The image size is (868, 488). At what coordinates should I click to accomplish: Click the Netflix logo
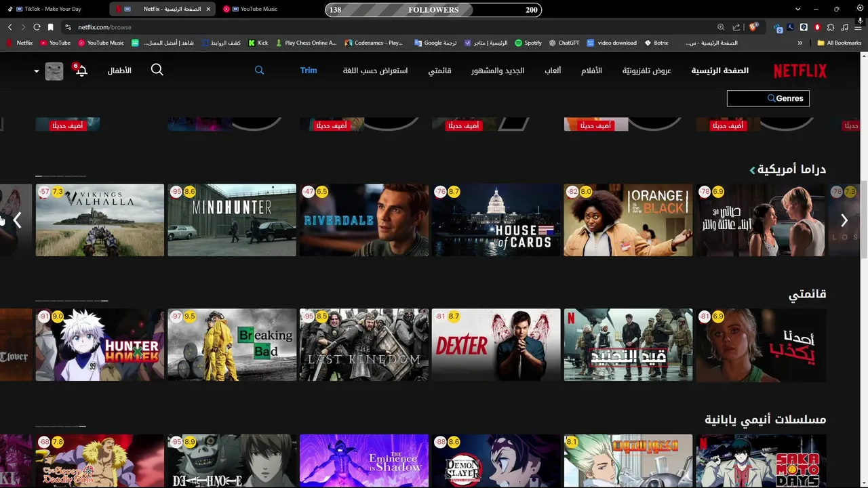click(800, 70)
